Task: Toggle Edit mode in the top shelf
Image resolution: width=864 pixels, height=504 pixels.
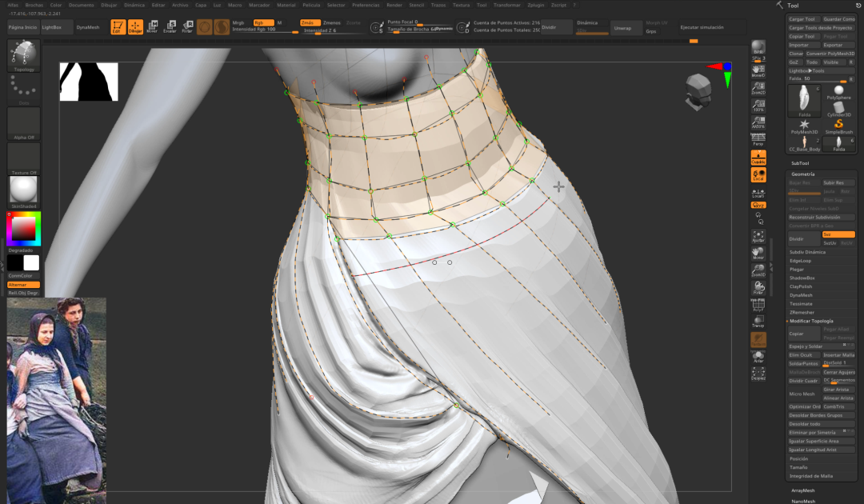Action: (118, 26)
